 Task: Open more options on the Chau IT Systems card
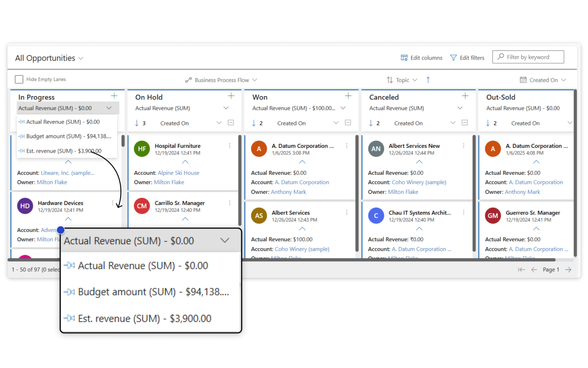[x=464, y=212]
